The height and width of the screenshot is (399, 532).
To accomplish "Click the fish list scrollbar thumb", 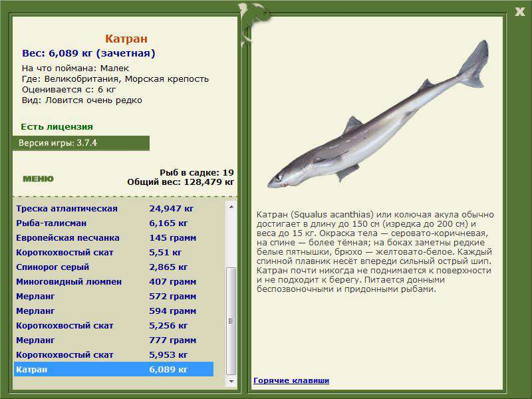I will pos(231,321).
